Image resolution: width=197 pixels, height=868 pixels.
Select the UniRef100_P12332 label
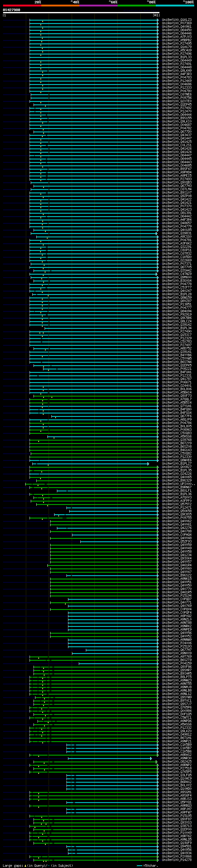[177, 728]
